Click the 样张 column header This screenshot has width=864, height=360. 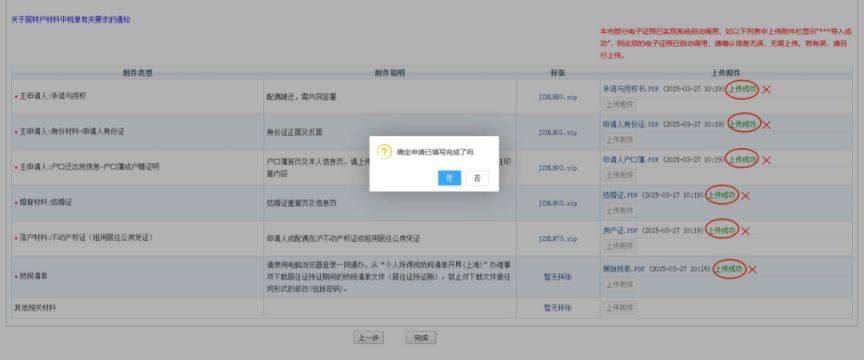click(x=558, y=73)
